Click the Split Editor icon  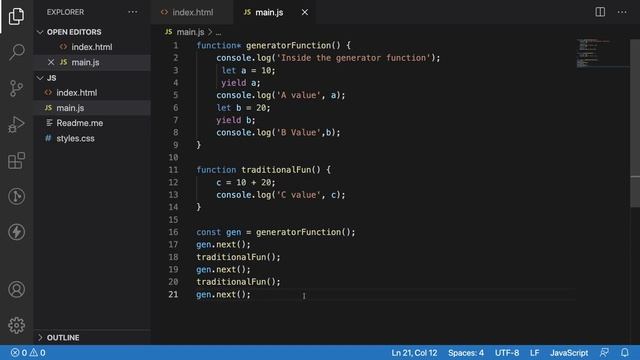click(x=600, y=12)
